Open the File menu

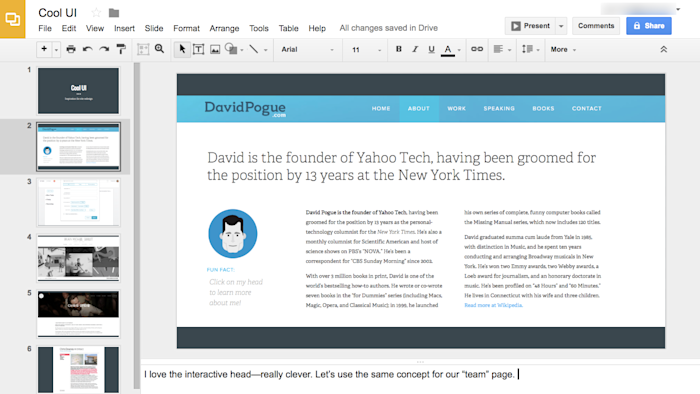(45, 28)
